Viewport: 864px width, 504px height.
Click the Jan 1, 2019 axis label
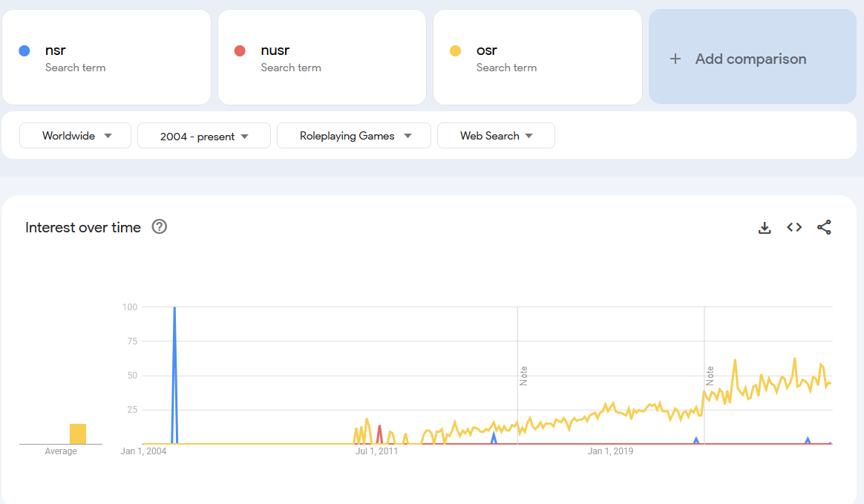click(x=610, y=451)
